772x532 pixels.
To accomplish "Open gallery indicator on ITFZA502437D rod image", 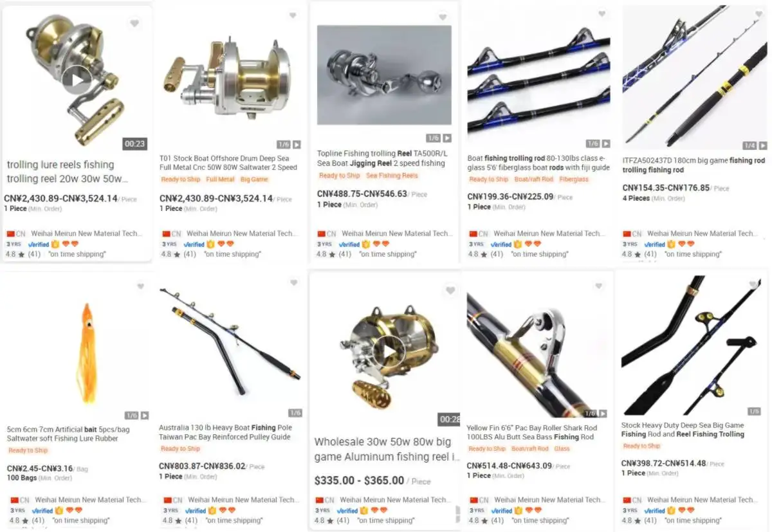I will coord(755,146).
